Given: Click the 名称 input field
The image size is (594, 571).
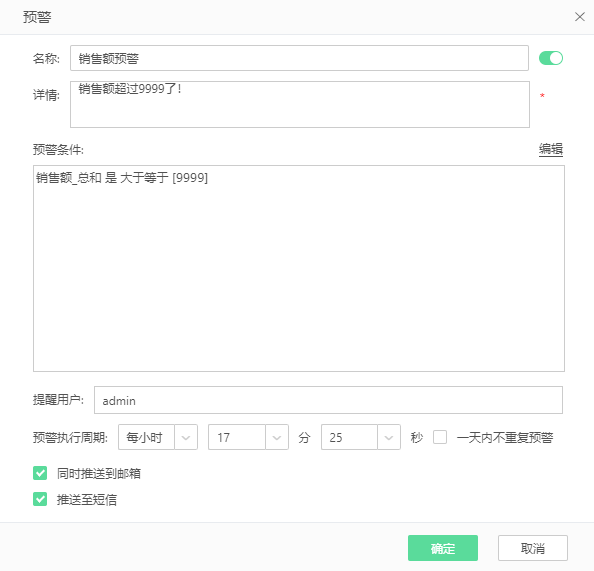Looking at the screenshot, I should coord(299,58).
